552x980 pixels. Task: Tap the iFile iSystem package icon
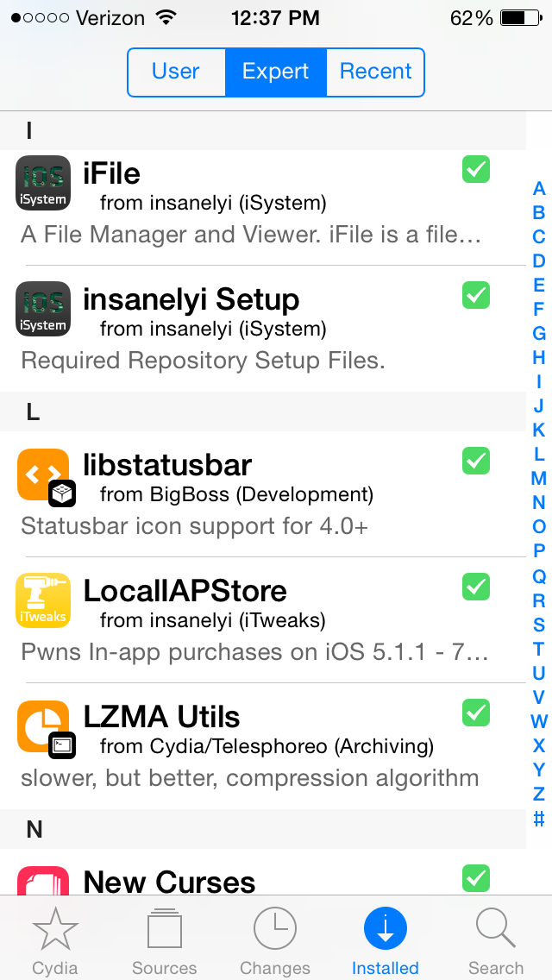click(x=42, y=183)
